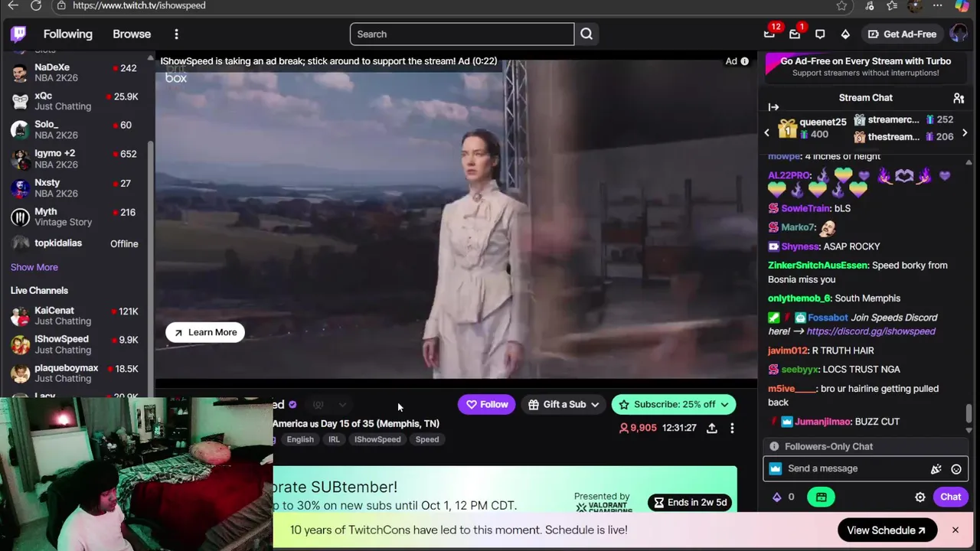Close the TwitchCon schedule banner
This screenshot has width=980, height=551.
click(955, 530)
